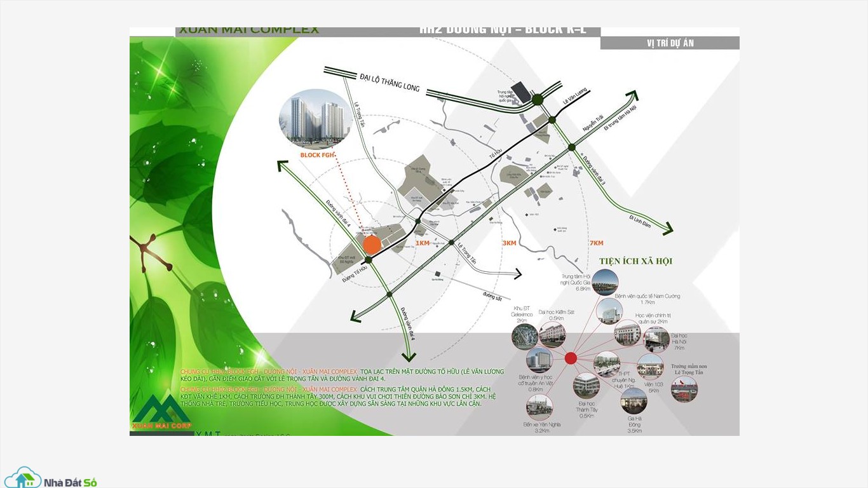868x488 pixels.
Task: Click the Học viện chính trị quân sự photo
Action: (627, 333)
